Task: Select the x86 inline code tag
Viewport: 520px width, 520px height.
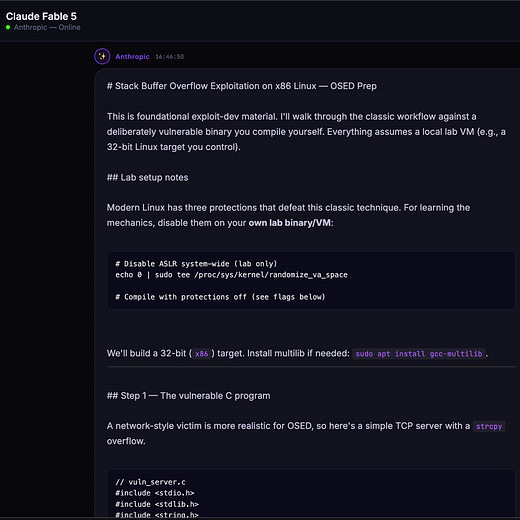Action: [x=201, y=354]
